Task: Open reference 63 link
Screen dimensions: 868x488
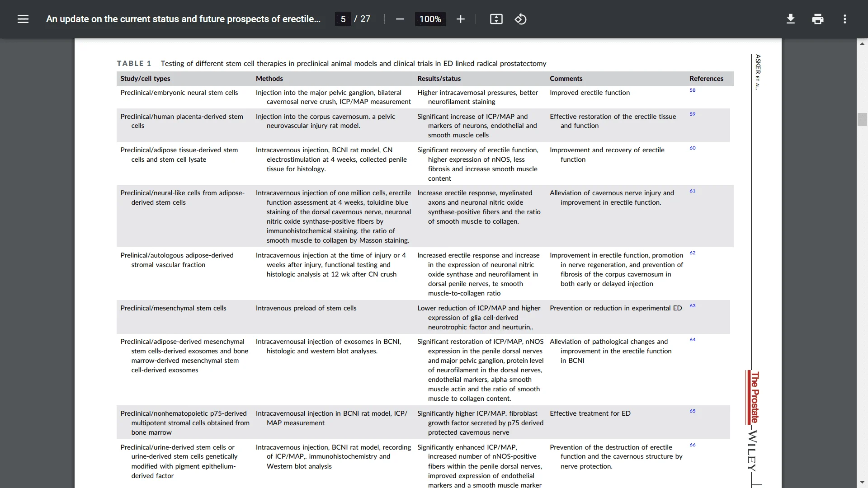Action: click(692, 305)
